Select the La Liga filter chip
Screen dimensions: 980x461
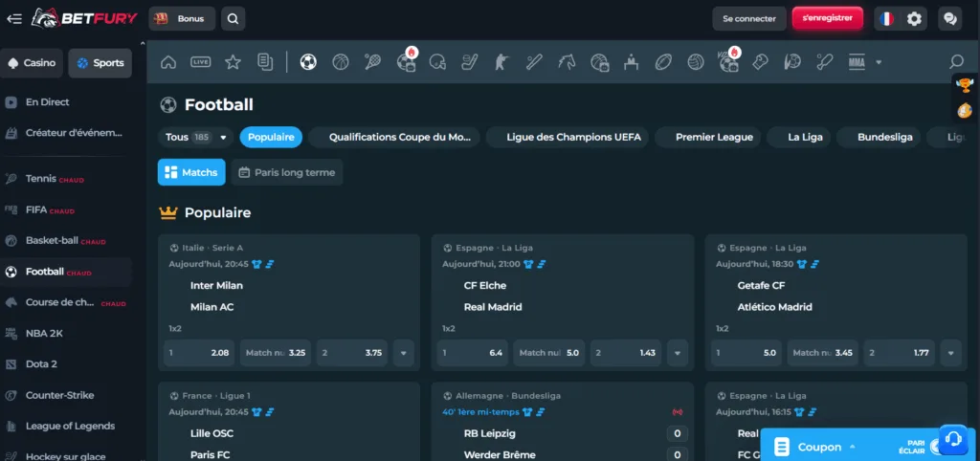[x=799, y=137]
